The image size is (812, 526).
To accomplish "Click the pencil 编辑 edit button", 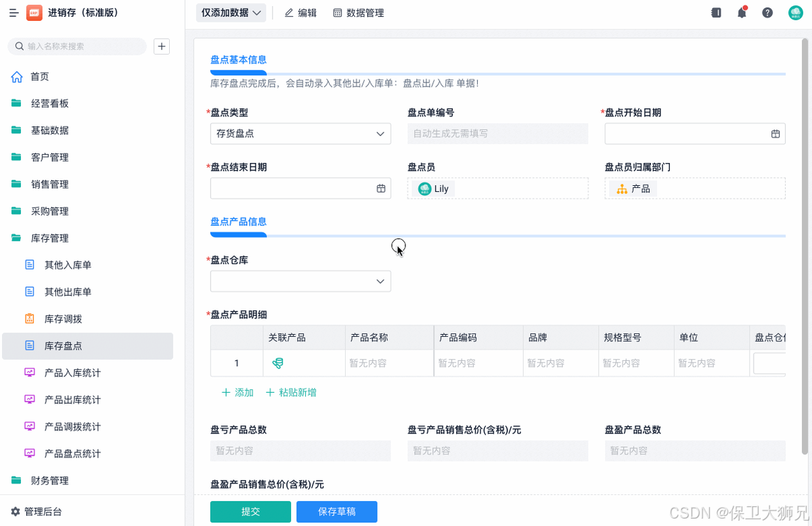I will click(x=300, y=13).
